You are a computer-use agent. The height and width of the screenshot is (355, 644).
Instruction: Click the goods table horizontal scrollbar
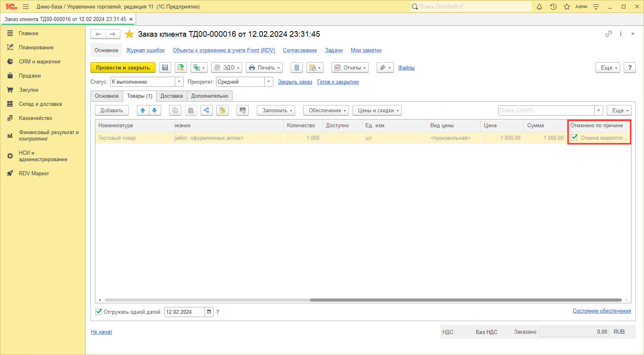tap(466, 300)
